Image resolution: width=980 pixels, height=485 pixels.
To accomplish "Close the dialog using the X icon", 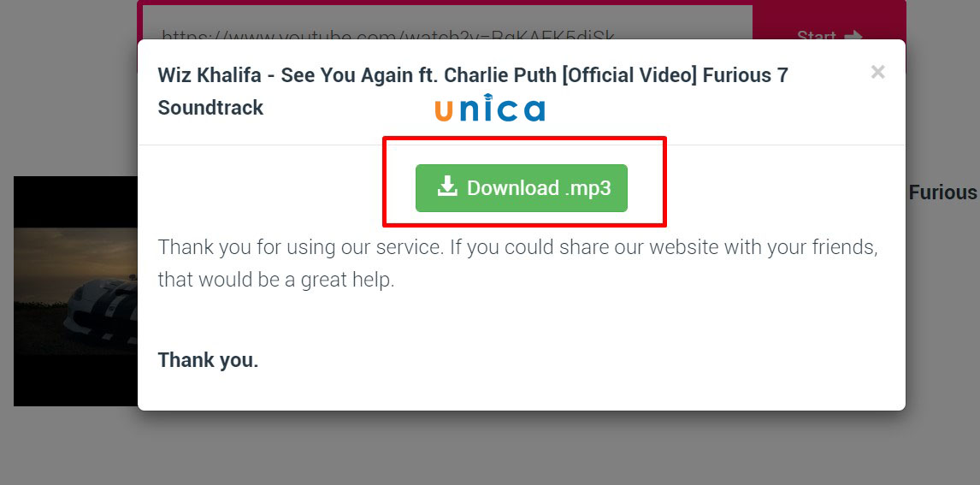I will (877, 72).
